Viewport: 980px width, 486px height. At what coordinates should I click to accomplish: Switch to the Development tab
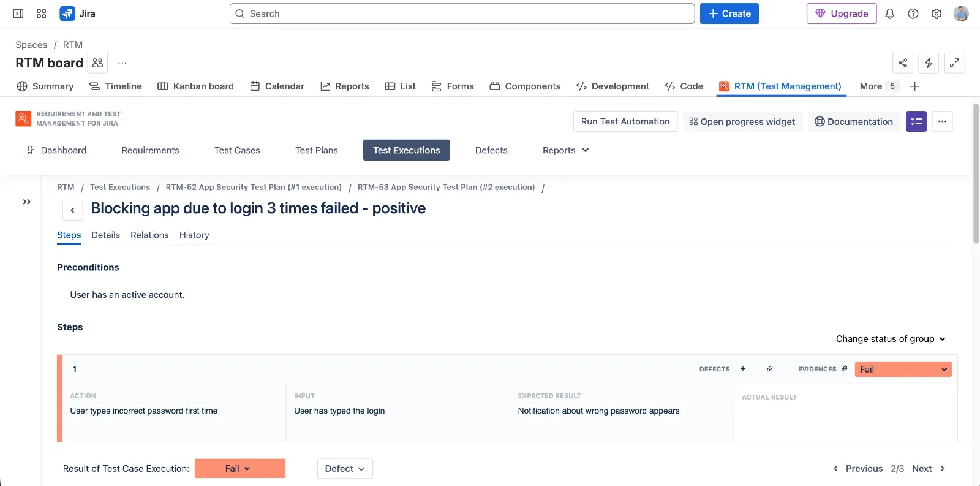pyautogui.click(x=613, y=86)
